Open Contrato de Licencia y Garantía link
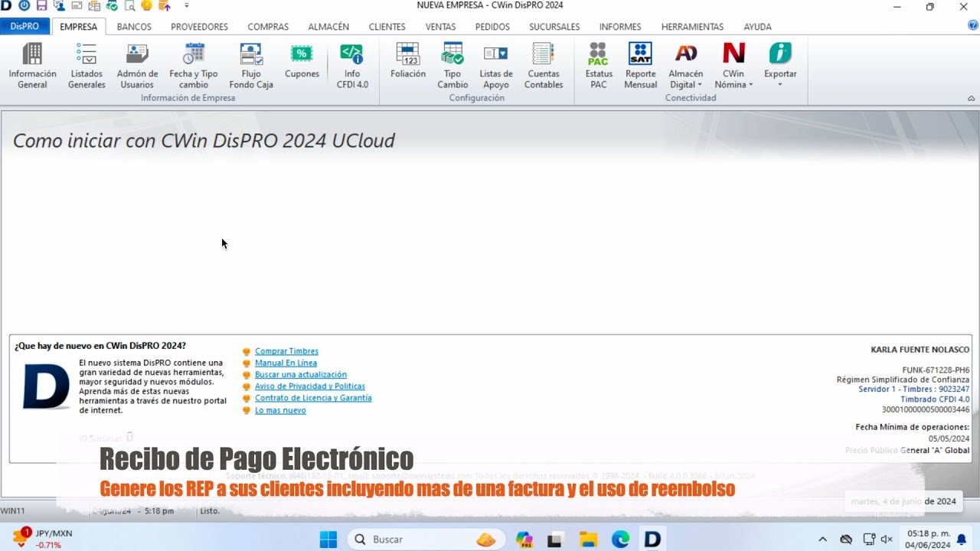The width and height of the screenshot is (980, 551). (x=313, y=398)
